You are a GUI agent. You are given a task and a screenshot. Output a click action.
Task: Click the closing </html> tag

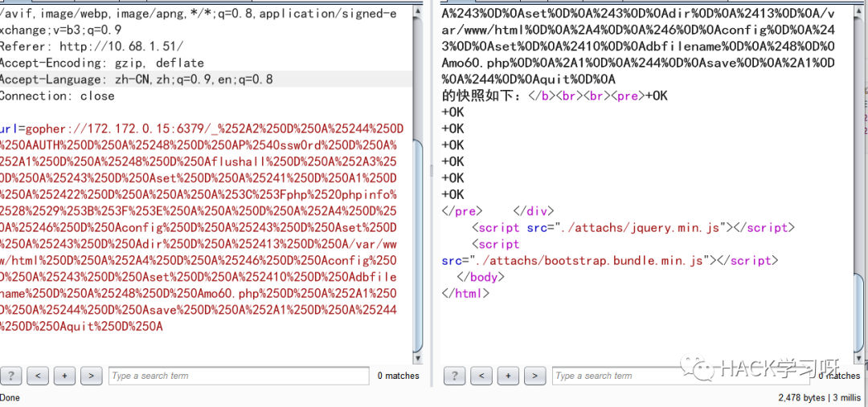[465, 294]
